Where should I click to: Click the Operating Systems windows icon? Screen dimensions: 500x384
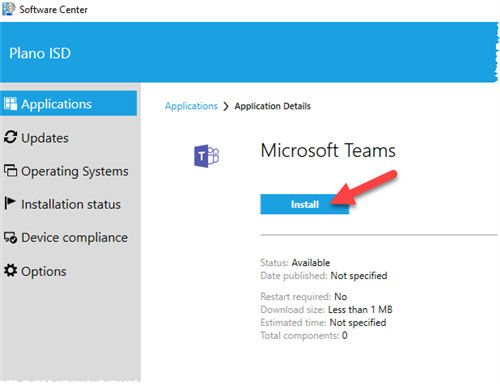(10, 170)
